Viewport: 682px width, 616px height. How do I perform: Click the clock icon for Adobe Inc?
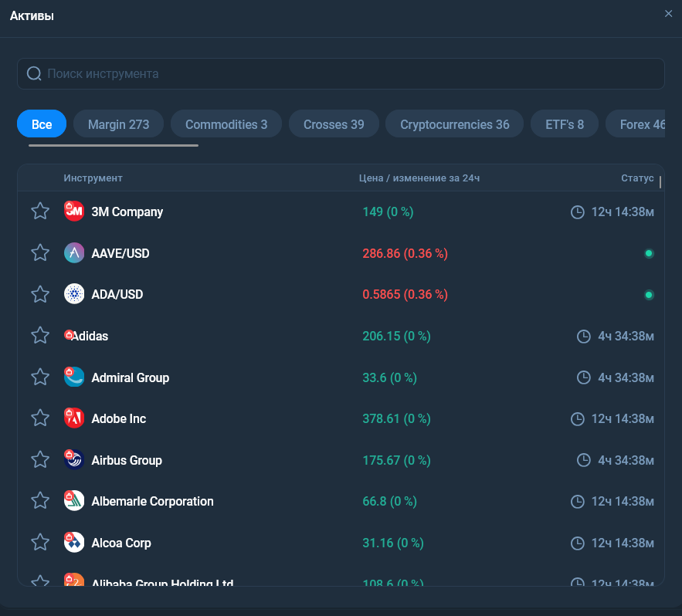click(578, 419)
